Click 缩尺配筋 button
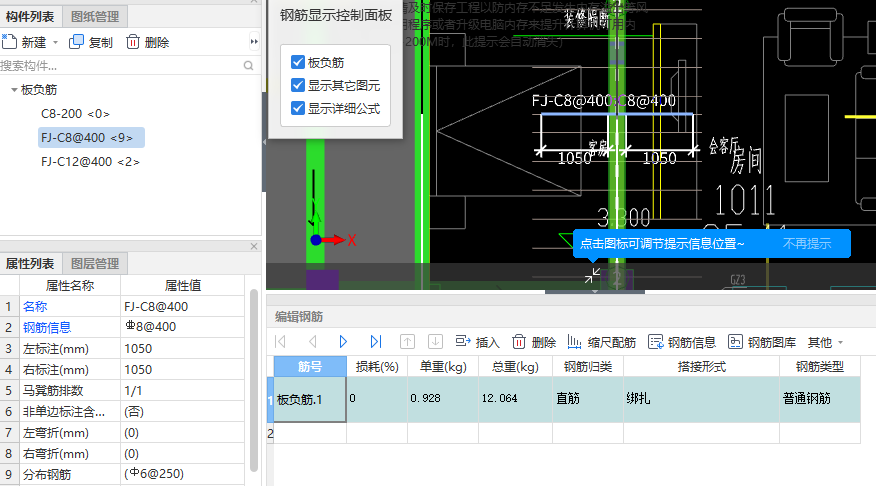Screen dimensions: 876x486 602,342
